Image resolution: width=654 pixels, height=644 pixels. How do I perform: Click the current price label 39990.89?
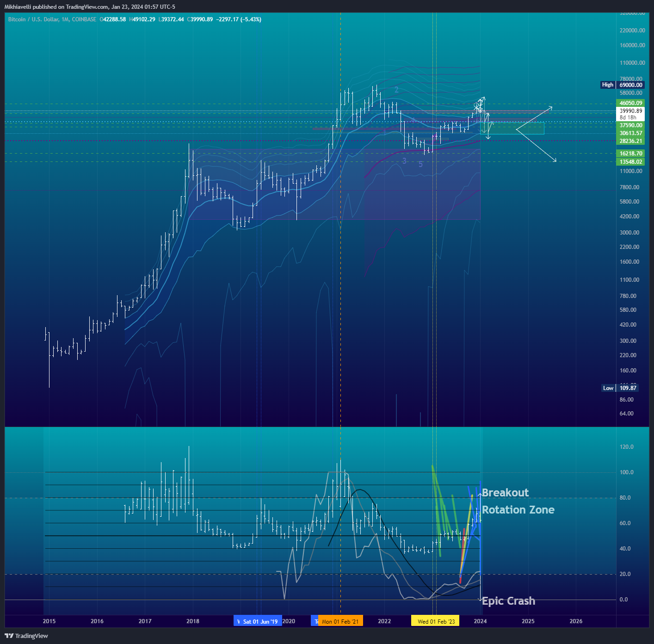[630, 111]
